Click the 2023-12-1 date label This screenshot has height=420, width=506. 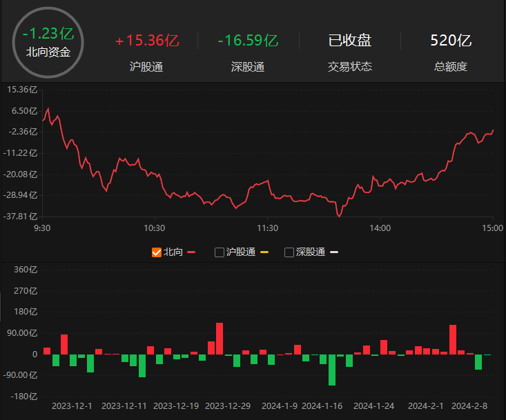(72, 406)
